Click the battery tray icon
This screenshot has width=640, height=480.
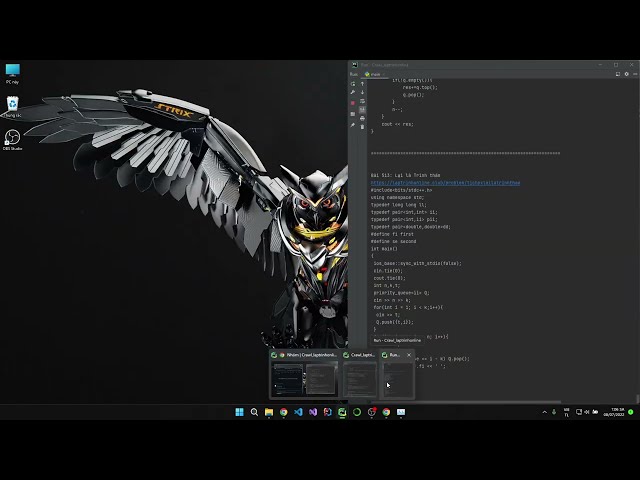595,412
